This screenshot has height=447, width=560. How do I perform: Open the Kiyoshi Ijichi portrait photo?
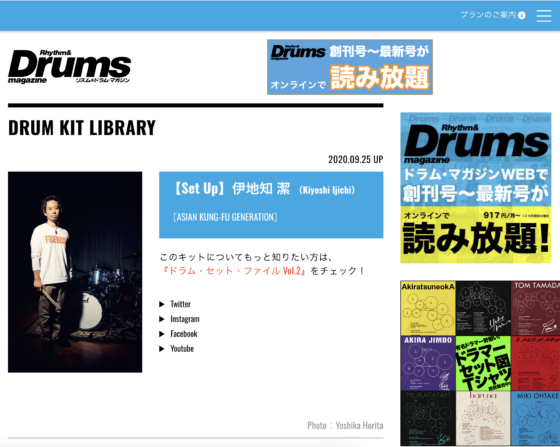click(x=75, y=272)
